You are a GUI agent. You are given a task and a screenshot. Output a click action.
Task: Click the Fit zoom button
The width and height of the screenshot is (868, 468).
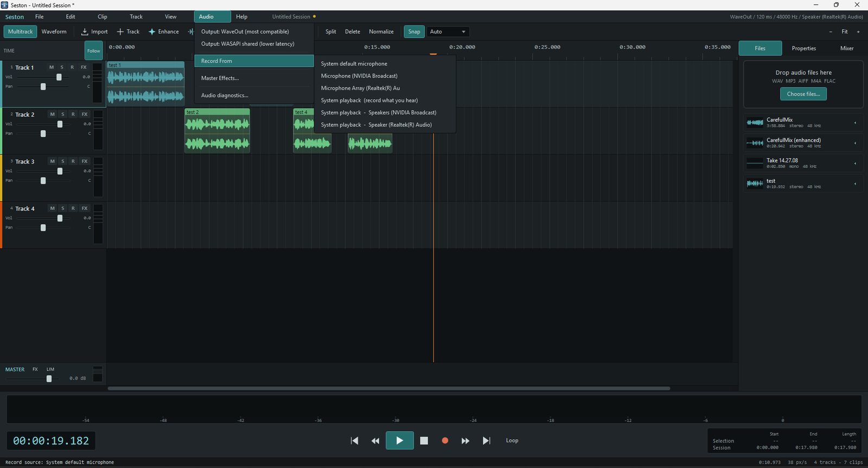tap(845, 31)
